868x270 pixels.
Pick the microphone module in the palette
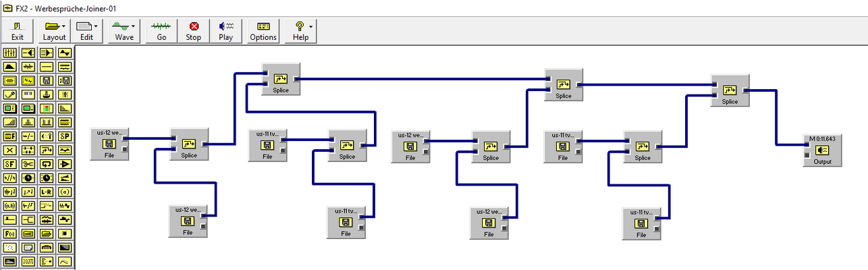click(x=10, y=94)
